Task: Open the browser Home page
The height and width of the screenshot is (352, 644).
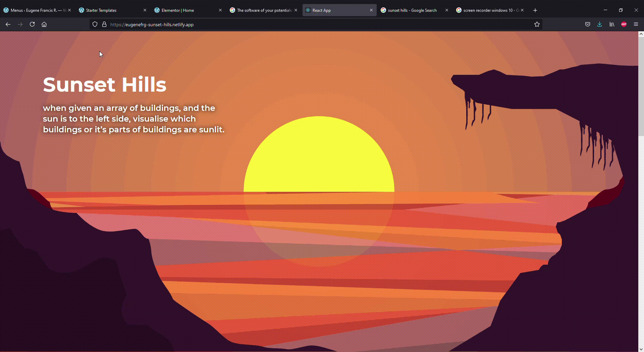Action: tap(44, 24)
